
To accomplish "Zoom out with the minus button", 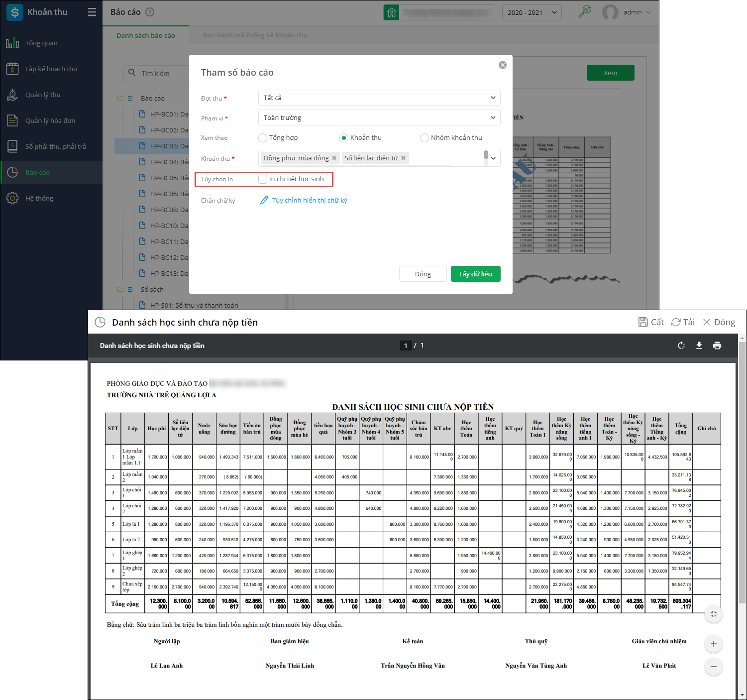I will pyautogui.click(x=713, y=667).
